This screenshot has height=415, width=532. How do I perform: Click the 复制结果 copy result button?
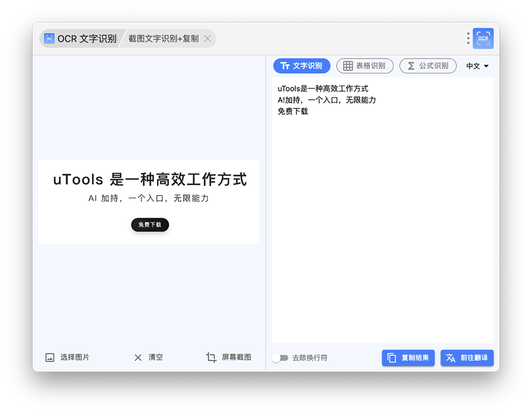coord(408,358)
